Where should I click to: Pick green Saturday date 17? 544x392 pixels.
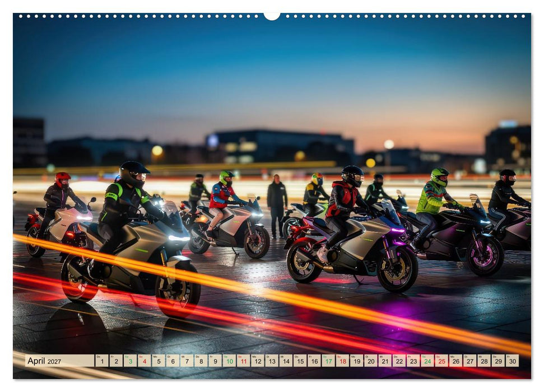[328, 361]
